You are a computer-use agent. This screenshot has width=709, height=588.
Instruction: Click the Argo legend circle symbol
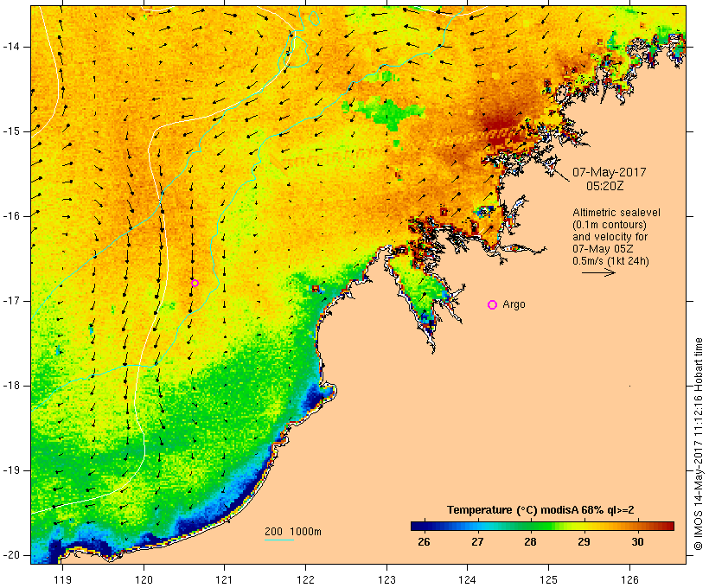coord(493,305)
